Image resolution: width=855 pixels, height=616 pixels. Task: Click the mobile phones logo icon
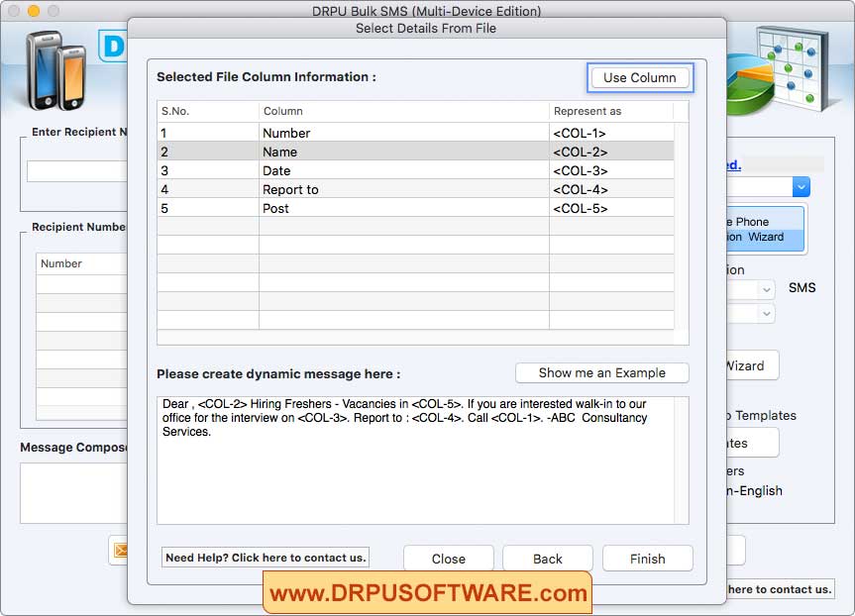(56, 70)
